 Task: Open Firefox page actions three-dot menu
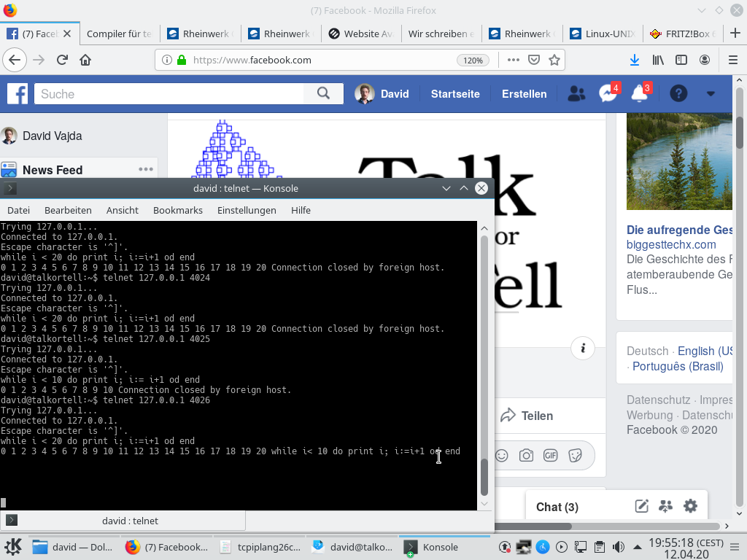(514, 60)
